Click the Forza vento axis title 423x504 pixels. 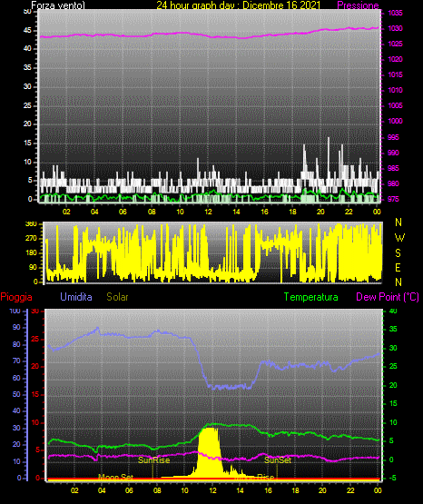tap(58, 5)
